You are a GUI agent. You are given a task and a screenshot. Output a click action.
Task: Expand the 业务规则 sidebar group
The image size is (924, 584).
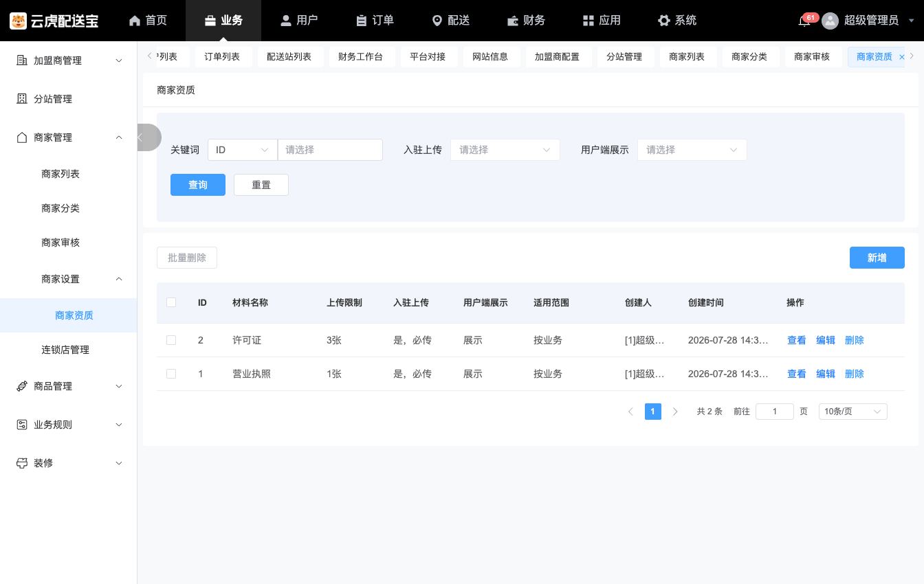click(x=69, y=425)
